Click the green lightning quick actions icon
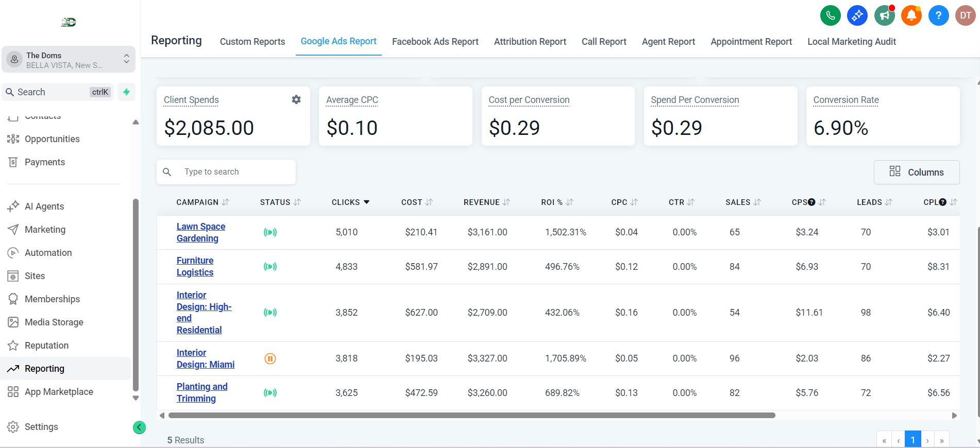 point(126,92)
